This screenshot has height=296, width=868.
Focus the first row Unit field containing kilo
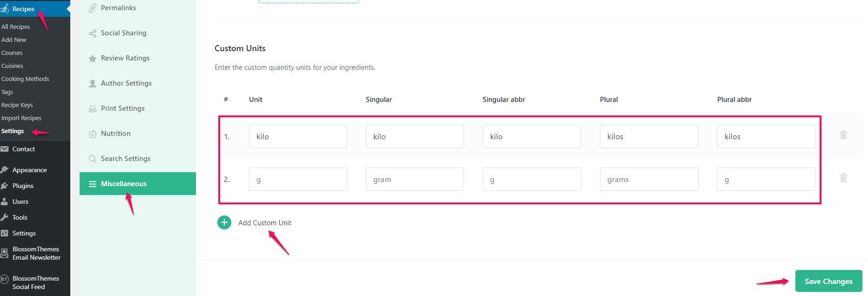pyautogui.click(x=298, y=136)
